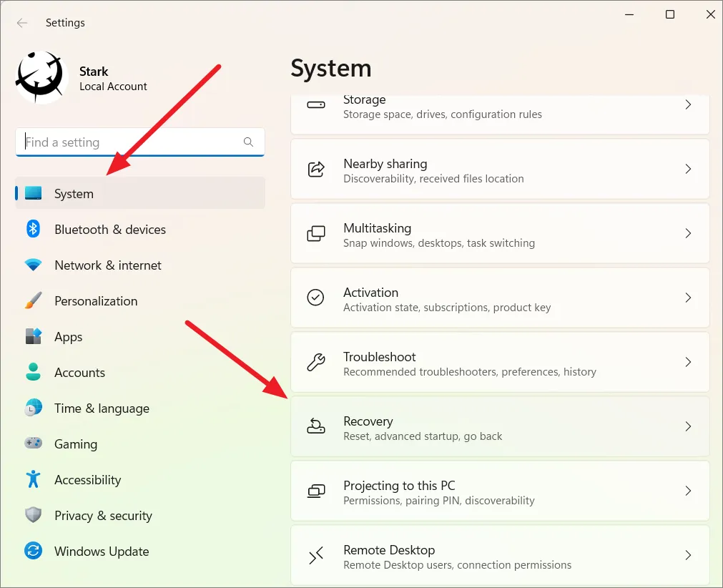Click the Privacy & security shield icon
723x588 pixels.
coord(33,515)
